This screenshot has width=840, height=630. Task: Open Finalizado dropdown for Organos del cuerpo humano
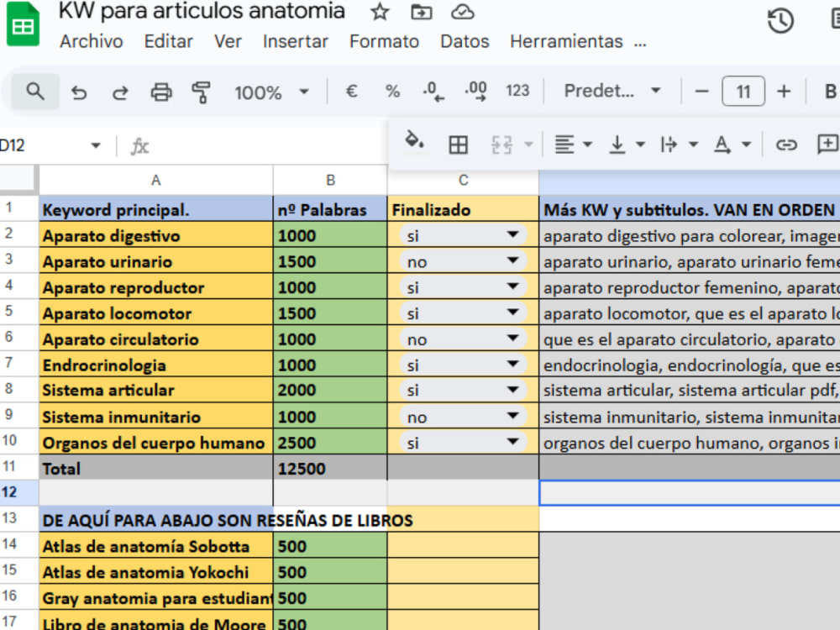[x=513, y=442]
